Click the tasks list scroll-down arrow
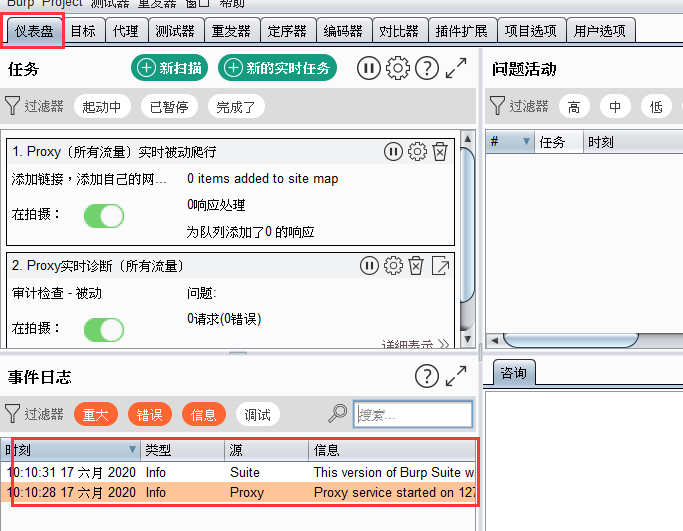Image resolution: width=683 pixels, height=531 pixels. point(468,339)
